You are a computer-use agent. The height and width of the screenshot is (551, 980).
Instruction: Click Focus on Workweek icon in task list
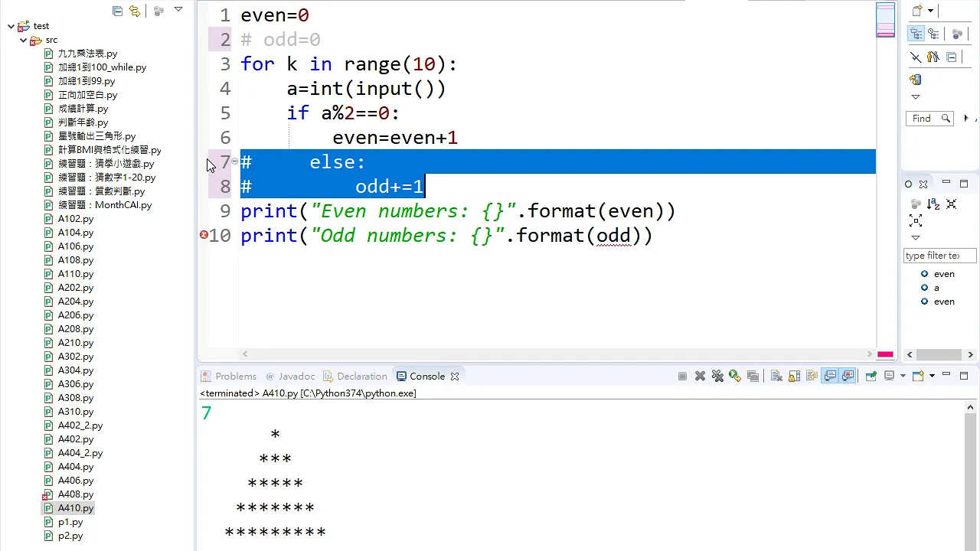point(957,34)
